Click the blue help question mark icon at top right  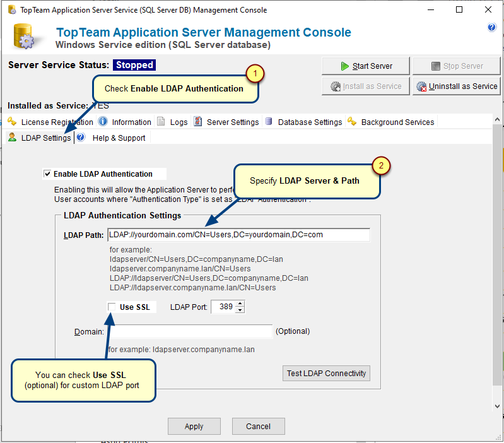click(491, 27)
